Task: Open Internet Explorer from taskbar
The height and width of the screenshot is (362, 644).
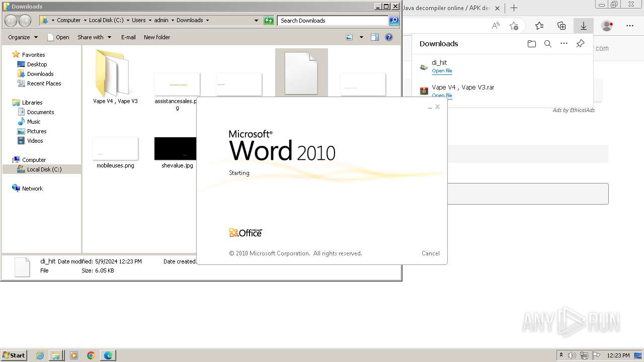Action: (40, 355)
